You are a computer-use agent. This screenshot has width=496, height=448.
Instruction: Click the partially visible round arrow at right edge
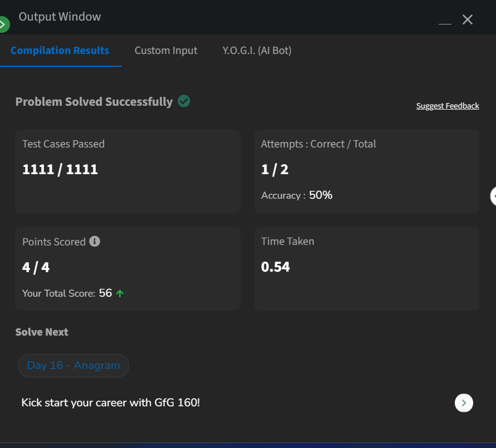point(493,196)
